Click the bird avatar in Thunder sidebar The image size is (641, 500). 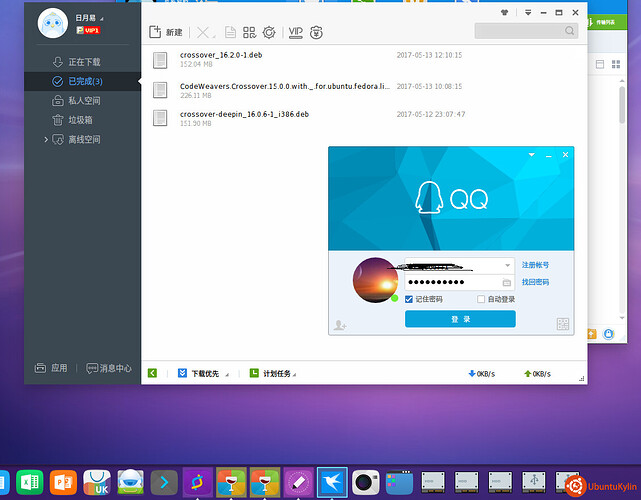pyautogui.click(x=53, y=23)
